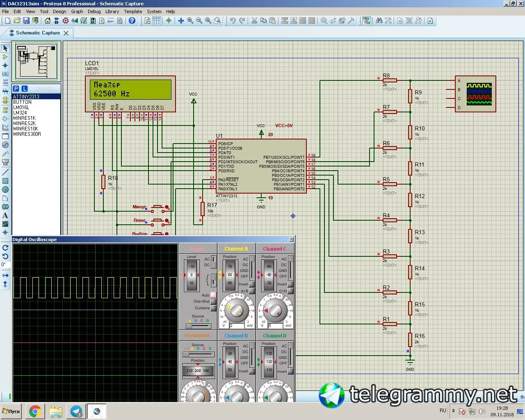Viewport: 525px width, 420px height.
Task: Click the Pick Devices P button
Action: [x=16, y=89]
